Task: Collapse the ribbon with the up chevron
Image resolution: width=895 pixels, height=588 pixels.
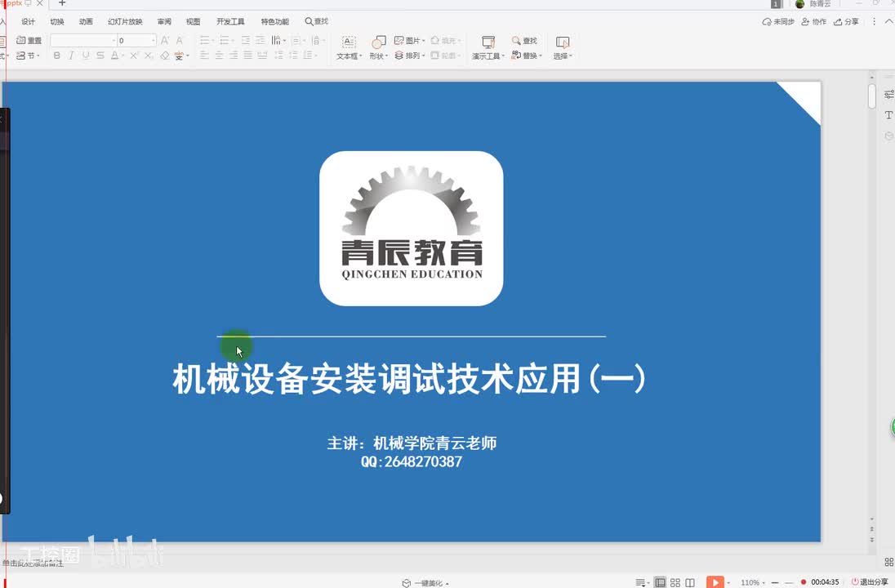Action: [888, 22]
